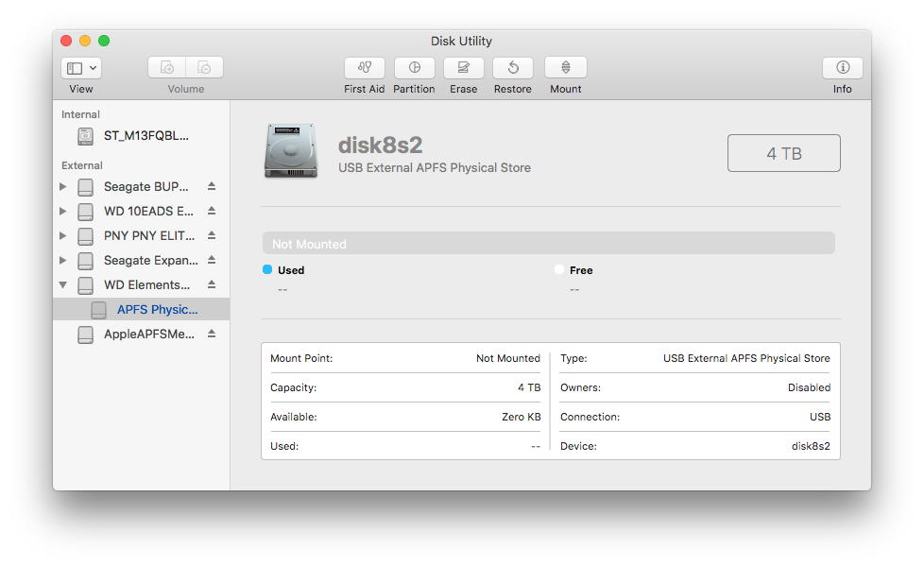Select Seagate BUP in the sidebar
Image resolution: width=924 pixels, height=566 pixels.
(146, 187)
